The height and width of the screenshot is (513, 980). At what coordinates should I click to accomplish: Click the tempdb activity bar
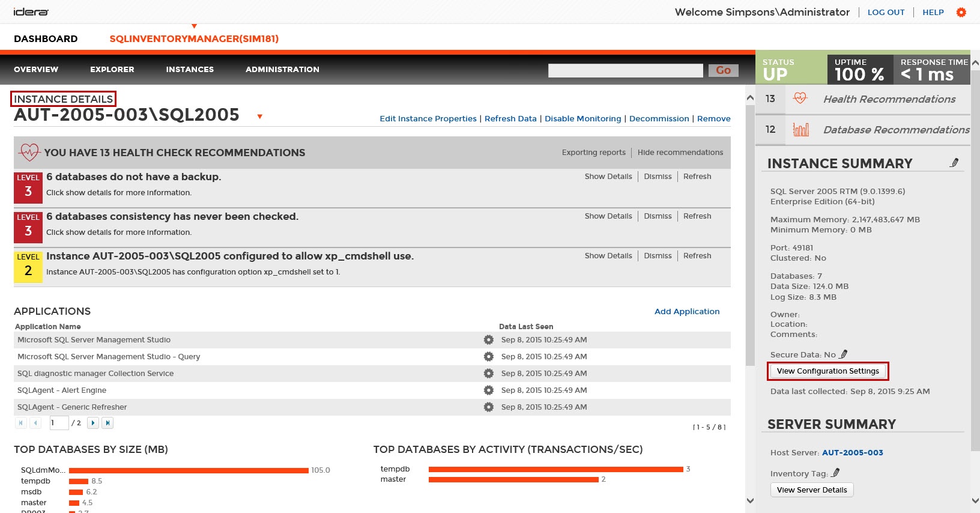(x=556, y=469)
